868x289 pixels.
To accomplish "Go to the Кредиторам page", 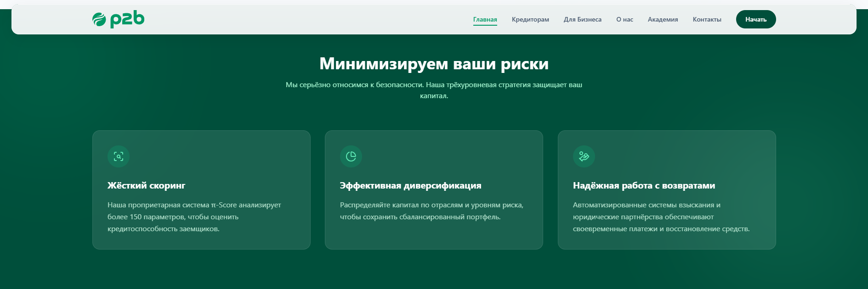I will [x=530, y=19].
